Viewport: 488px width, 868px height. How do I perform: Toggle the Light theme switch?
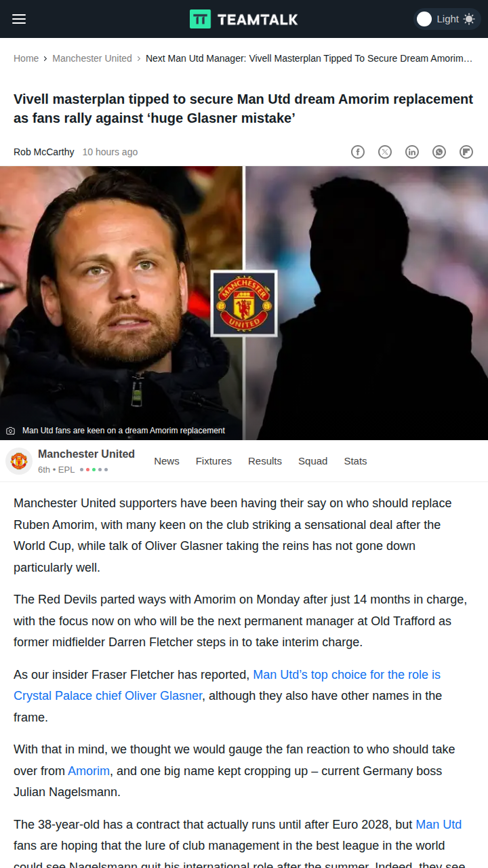pyautogui.click(x=447, y=19)
